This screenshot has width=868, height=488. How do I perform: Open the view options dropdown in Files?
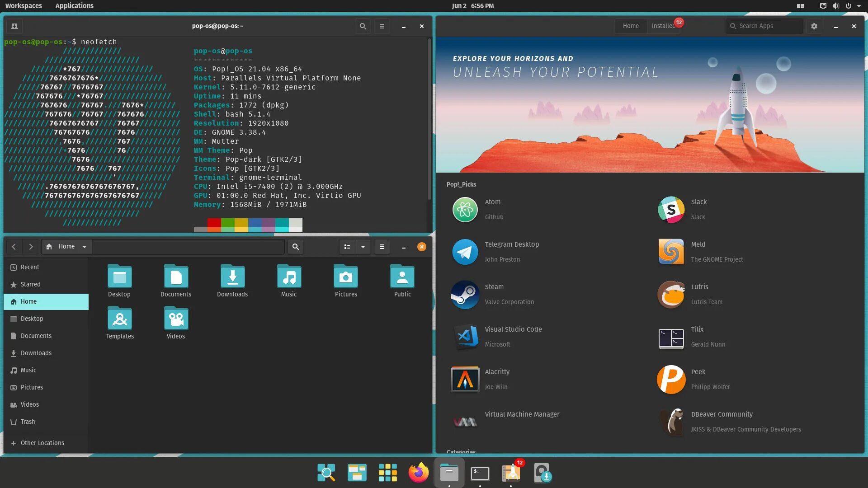point(363,247)
